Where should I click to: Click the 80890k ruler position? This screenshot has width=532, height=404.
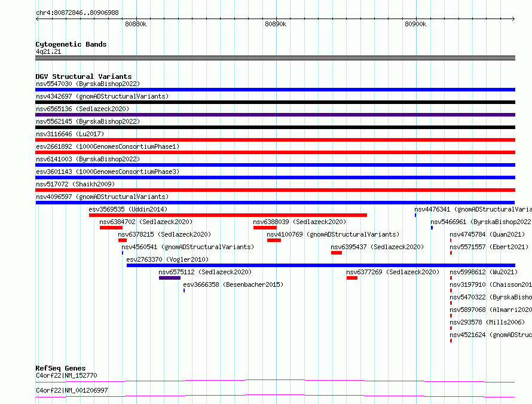(276, 24)
